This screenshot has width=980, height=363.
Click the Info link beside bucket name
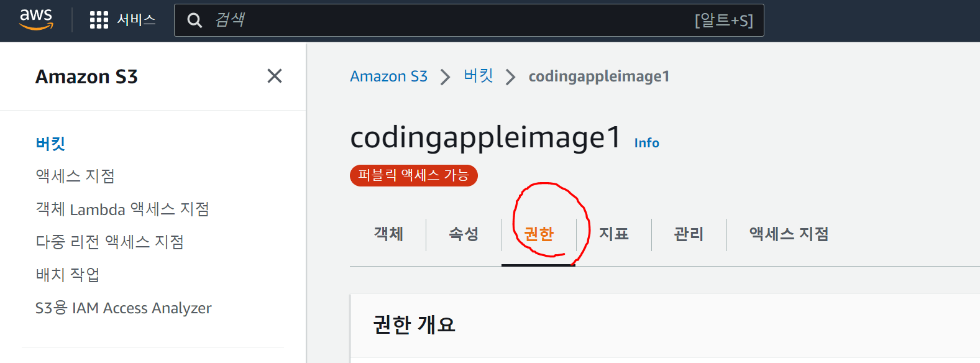[647, 143]
